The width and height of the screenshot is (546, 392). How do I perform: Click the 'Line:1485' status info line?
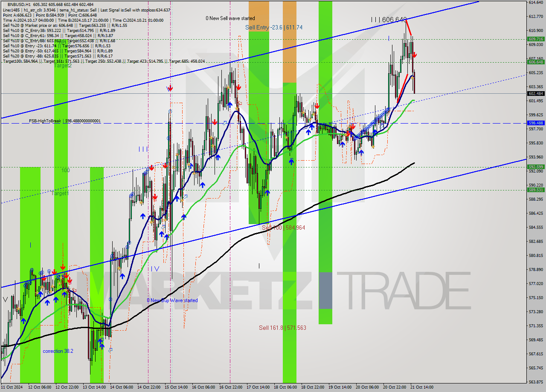click(x=87, y=10)
